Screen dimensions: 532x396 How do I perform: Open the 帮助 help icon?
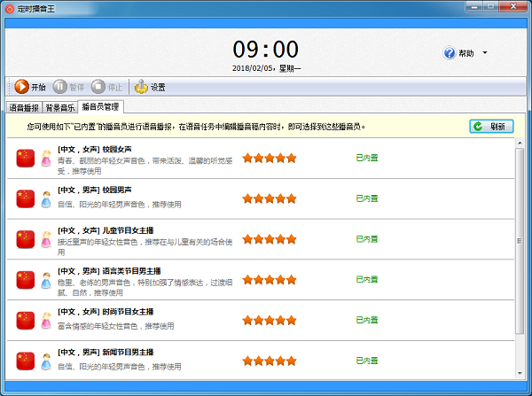(x=450, y=53)
